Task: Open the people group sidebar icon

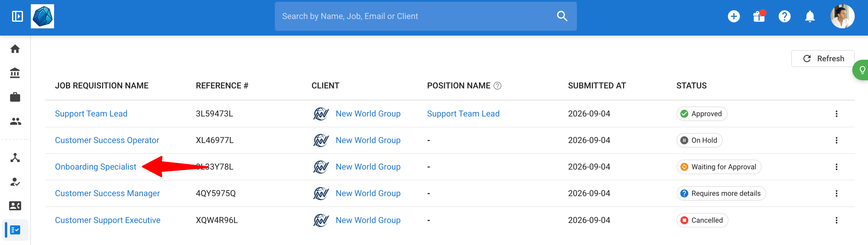Action: pyautogui.click(x=15, y=121)
